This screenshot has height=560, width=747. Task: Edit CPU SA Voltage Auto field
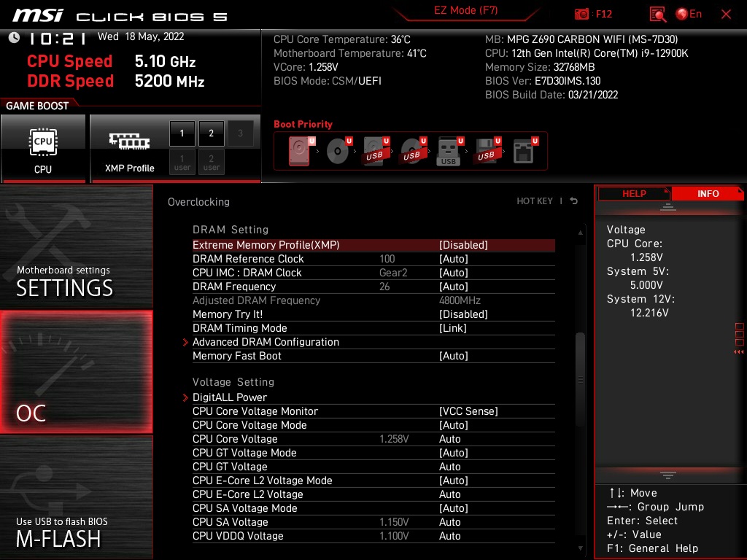tap(373, 522)
